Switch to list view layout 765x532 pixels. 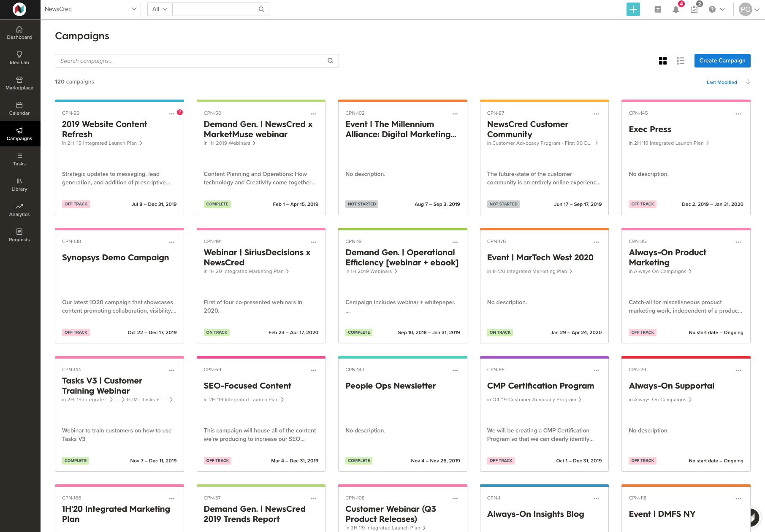(x=680, y=61)
